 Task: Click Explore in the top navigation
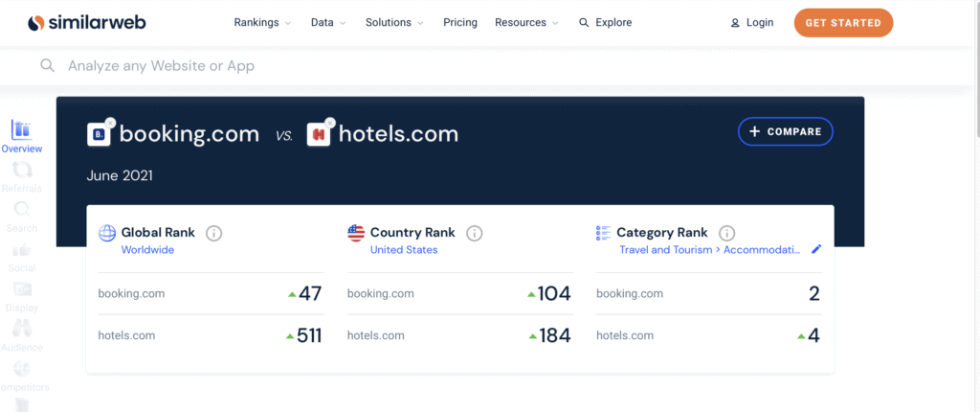point(606,22)
